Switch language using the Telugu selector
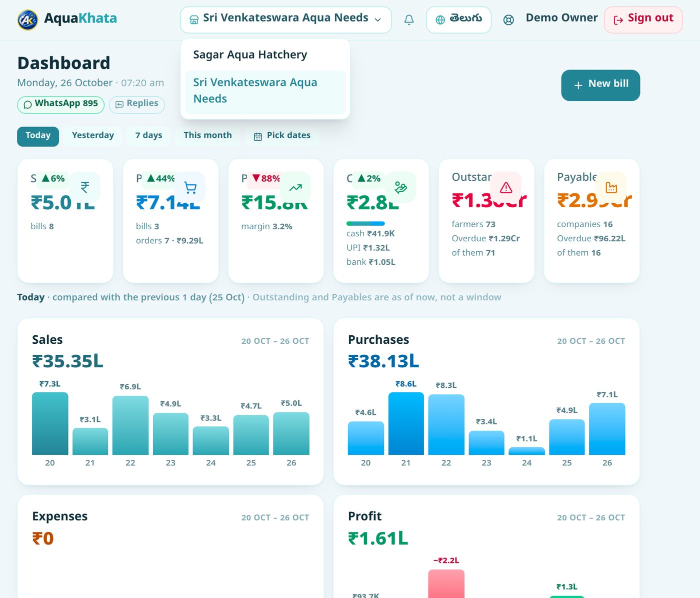700x598 pixels. (458, 20)
